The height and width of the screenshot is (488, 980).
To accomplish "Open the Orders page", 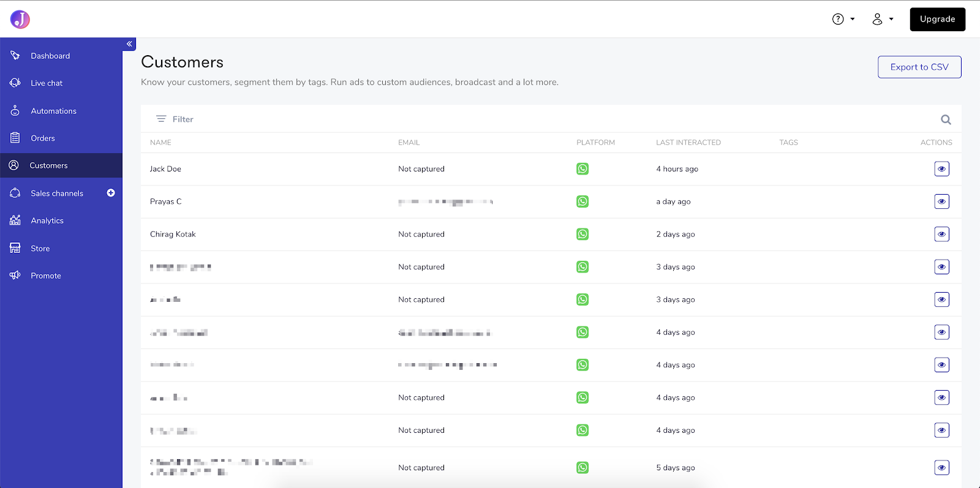I will pos(43,138).
